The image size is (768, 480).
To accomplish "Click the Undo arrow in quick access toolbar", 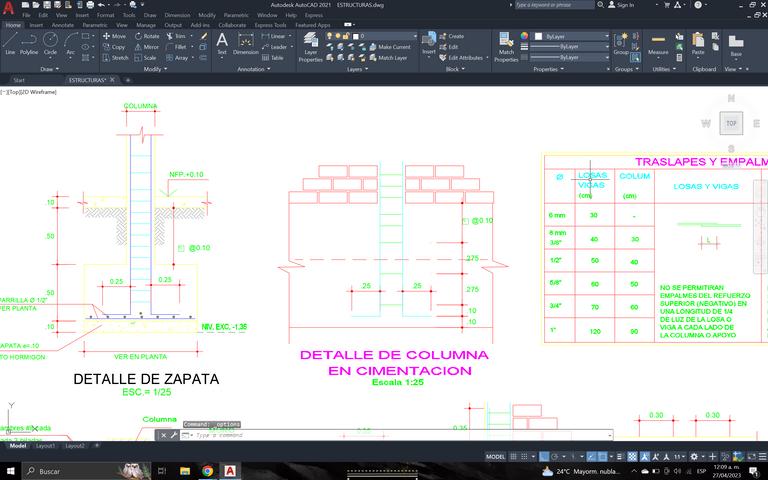I will pyautogui.click(x=101, y=5).
